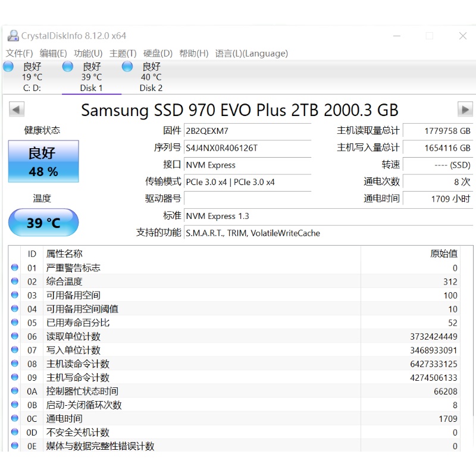
Task: Click total host writes value 1654116 GB
Action: [x=438, y=148]
